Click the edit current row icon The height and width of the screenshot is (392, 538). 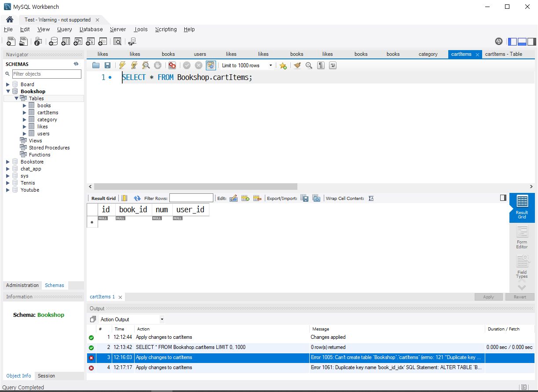coord(234,198)
